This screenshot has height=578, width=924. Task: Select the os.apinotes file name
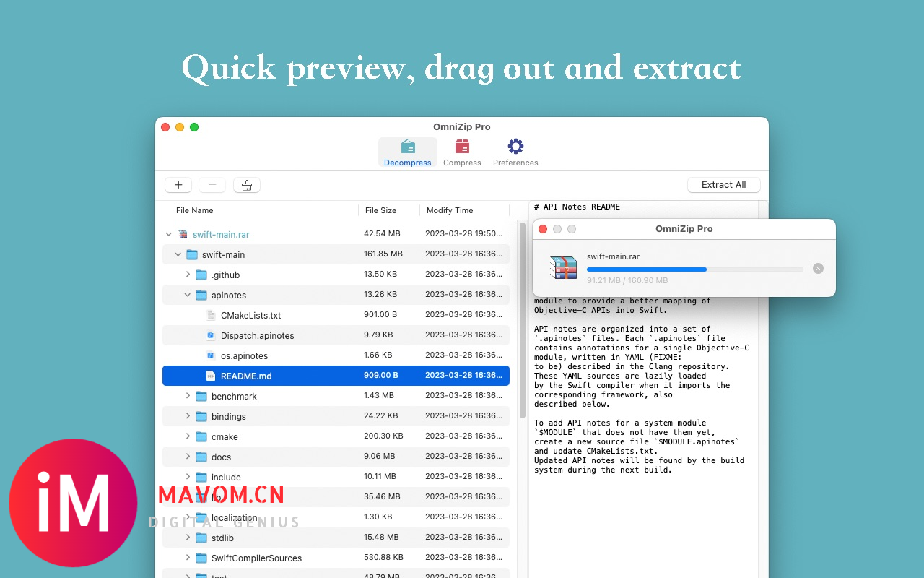244,356
